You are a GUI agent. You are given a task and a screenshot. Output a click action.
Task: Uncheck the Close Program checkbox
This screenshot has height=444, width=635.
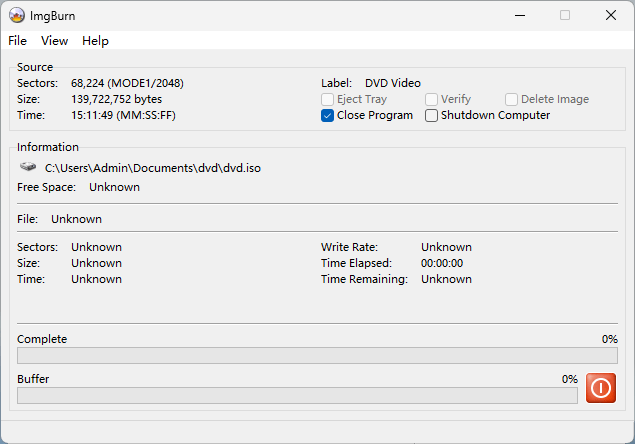(328, 115)
